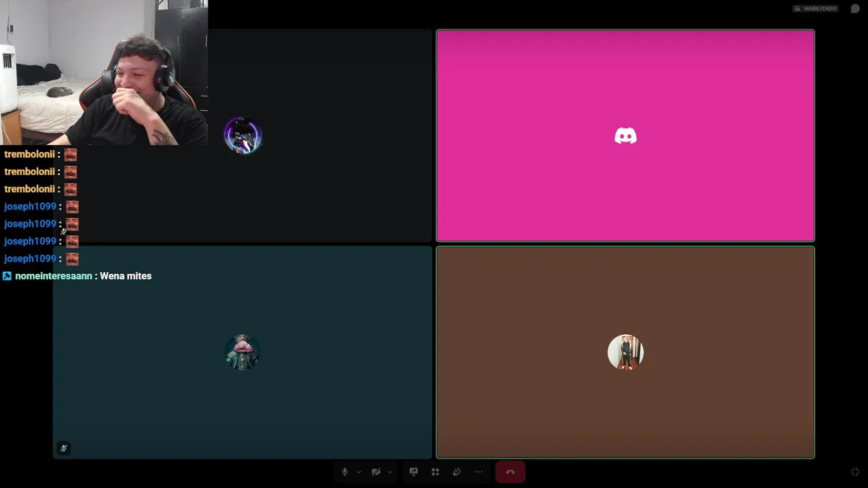Image resolution: width=868 pixels, height=488 pixels.
Task: Click the webcam overlay of the streamer
Action: (104, 73)
